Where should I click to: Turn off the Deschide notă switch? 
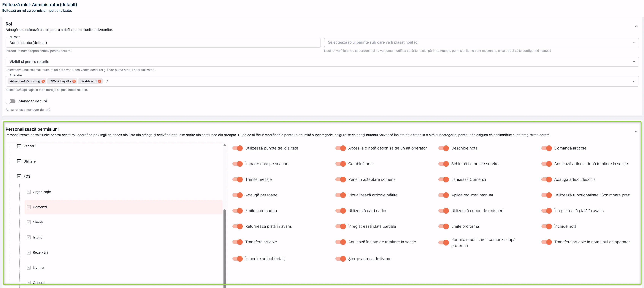coord(443,148)
